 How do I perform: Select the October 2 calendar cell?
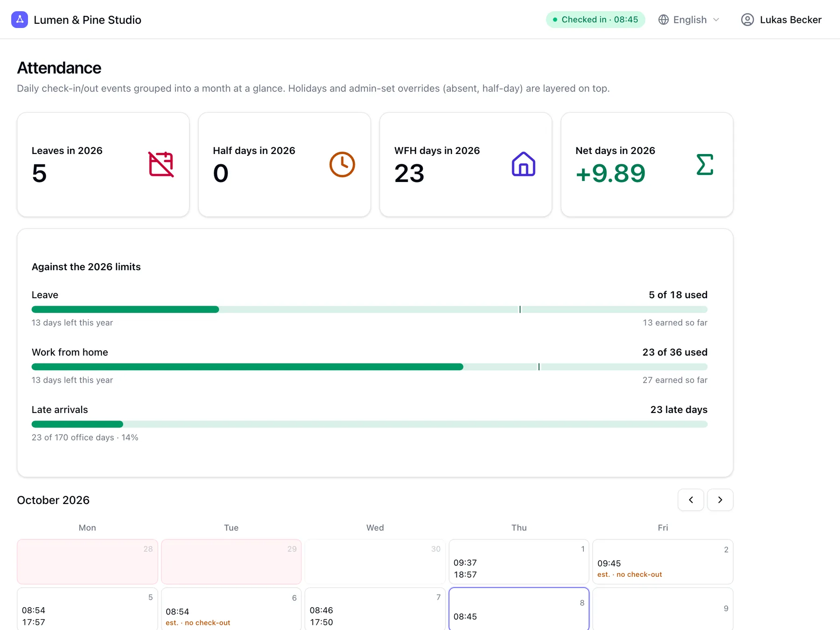click(x=663, y=562)
